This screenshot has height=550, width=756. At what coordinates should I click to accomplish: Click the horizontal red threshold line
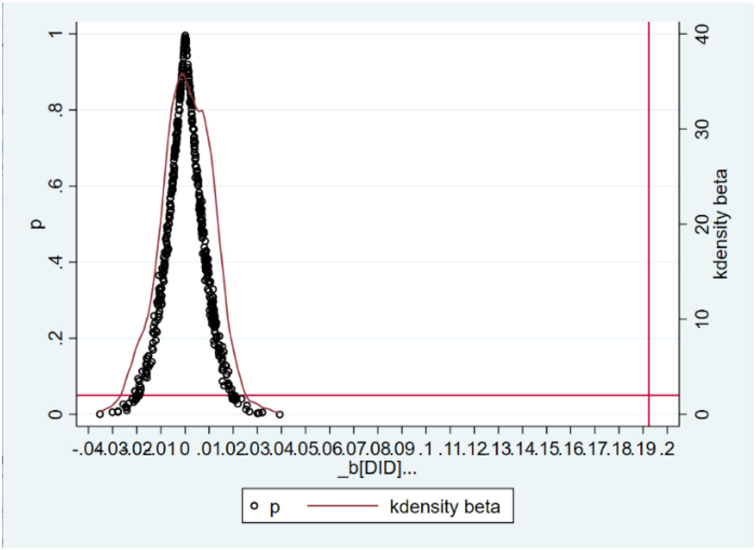point(408,395)
